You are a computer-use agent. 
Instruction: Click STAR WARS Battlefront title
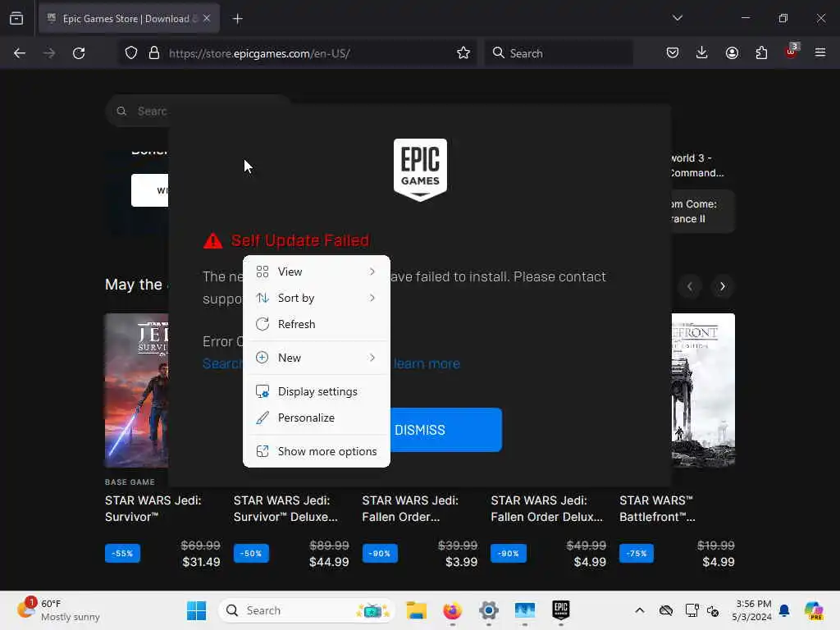(657, 509)
